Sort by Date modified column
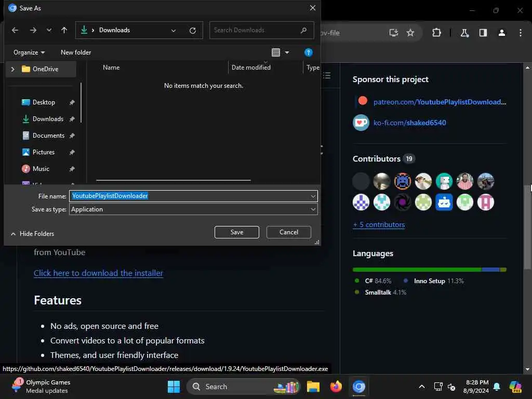 pyautogui.click(x=251, y=68)
